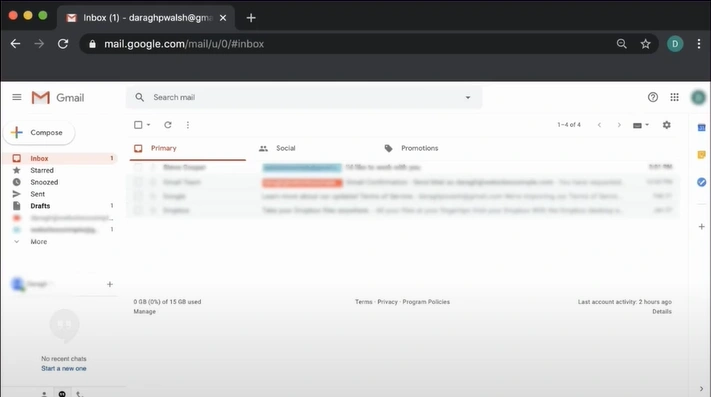Reload the page in the browser
The width and height of the screenshot is (711, 397).
(x=63, y=44)
